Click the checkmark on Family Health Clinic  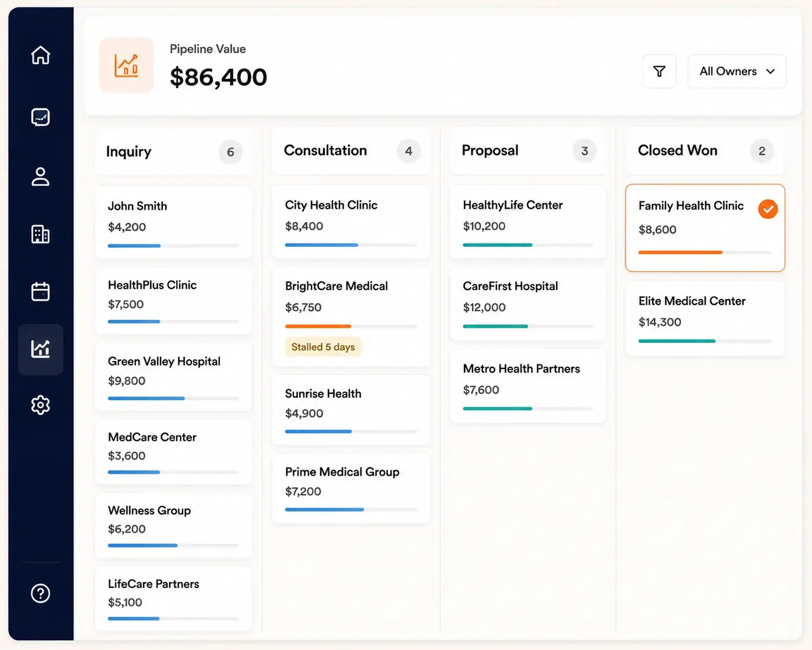768,209
